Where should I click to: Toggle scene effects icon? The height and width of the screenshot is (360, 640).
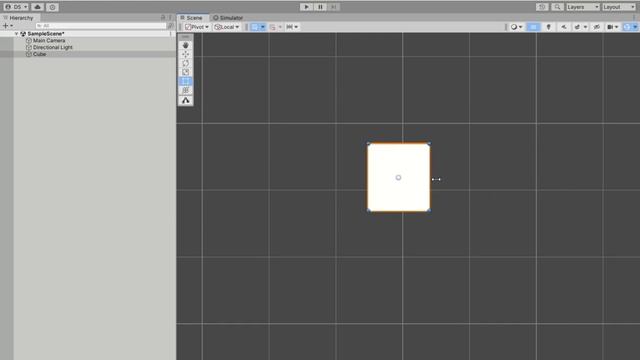pos(577,27)
